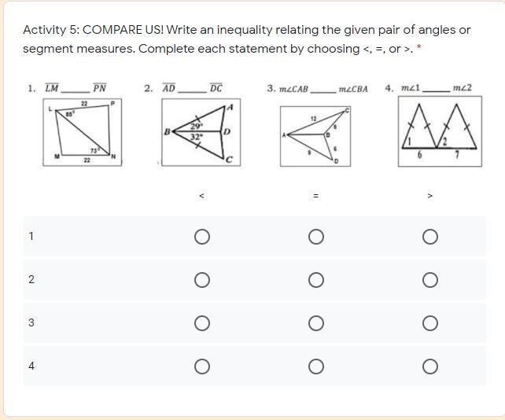Click the triangle ABC diagram with 29° angle
This screenshot has width=505, height=420.
coord(201,132)
